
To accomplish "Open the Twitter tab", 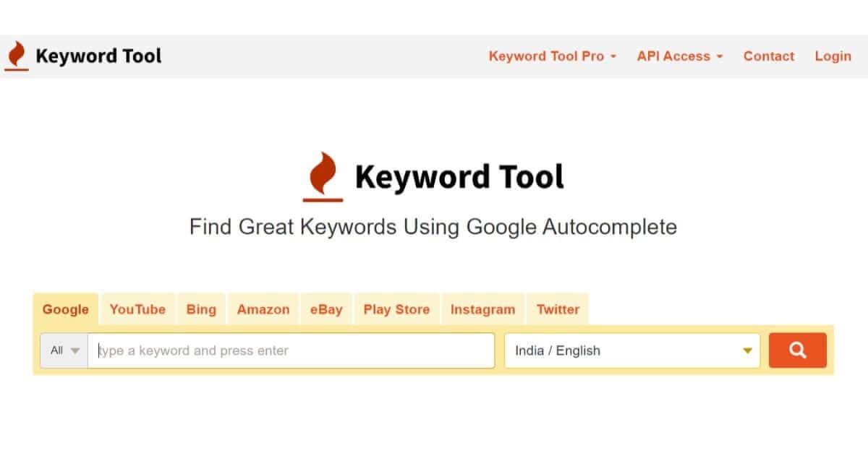I will click(x=558, y=309).
